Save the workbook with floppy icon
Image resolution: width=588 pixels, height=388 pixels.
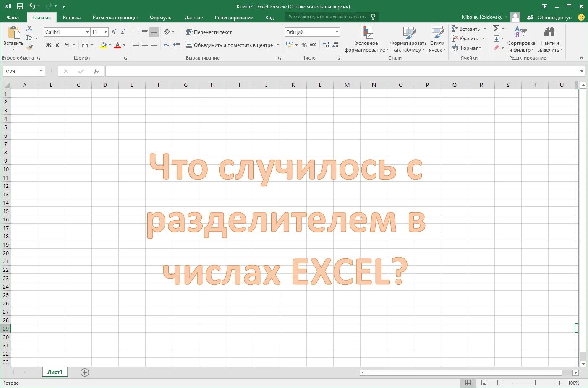point(20,6)
